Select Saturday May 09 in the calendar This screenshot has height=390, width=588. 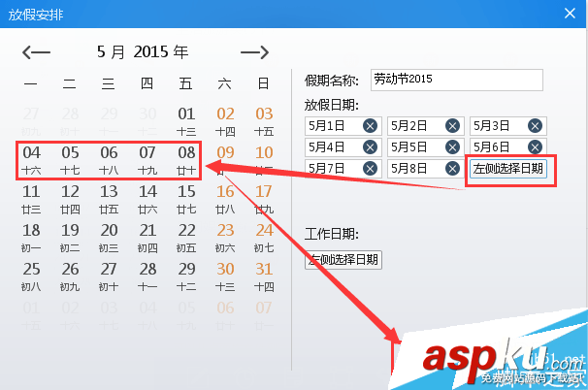pyautogui.click(x=225, y=160)
